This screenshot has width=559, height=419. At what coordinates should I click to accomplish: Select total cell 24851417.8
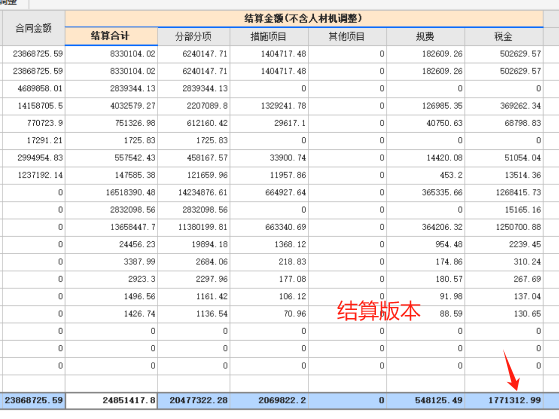click(x=111, y=400)
